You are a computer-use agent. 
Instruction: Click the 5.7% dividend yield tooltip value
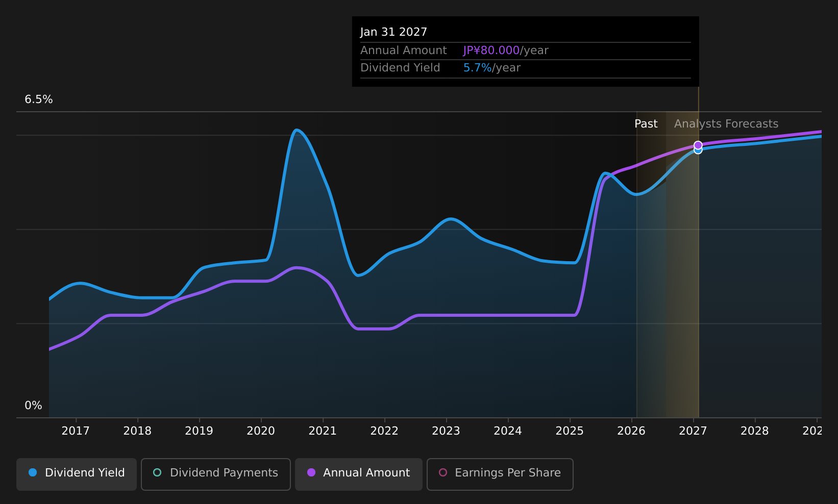click(477, 68)
